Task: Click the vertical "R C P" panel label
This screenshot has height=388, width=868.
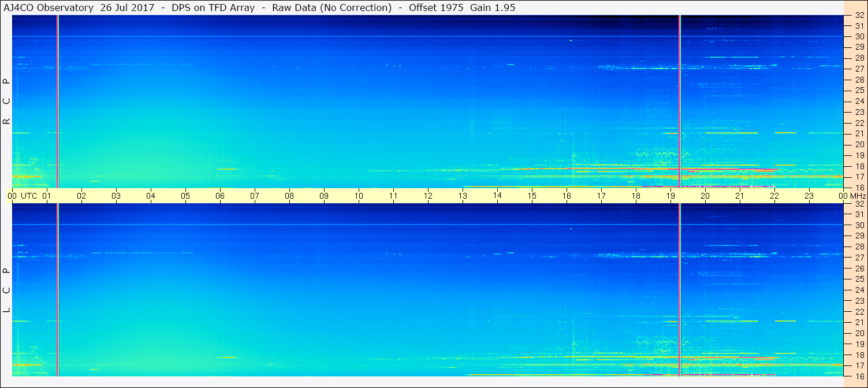Action: [x=7, y=101]
